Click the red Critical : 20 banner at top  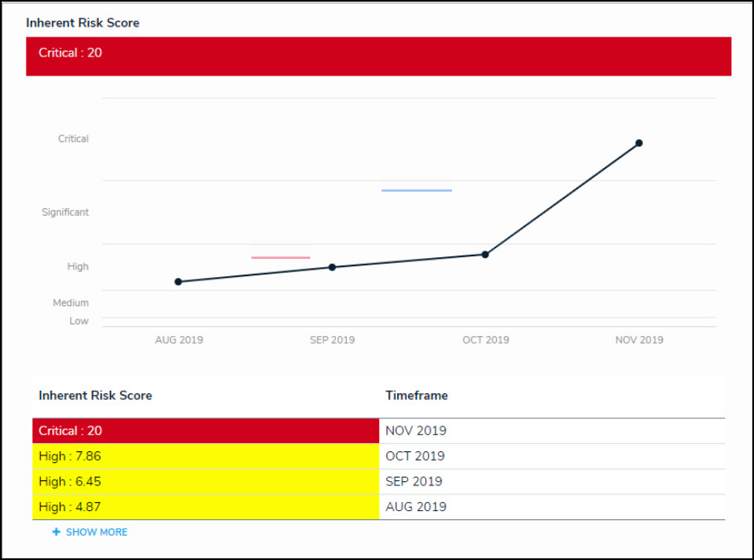coord(378,56)
